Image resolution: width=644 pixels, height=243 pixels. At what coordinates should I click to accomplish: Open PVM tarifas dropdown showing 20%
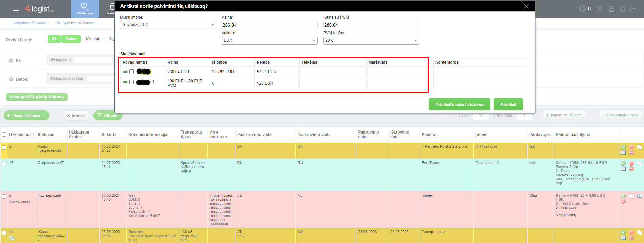tap(371, 40)
